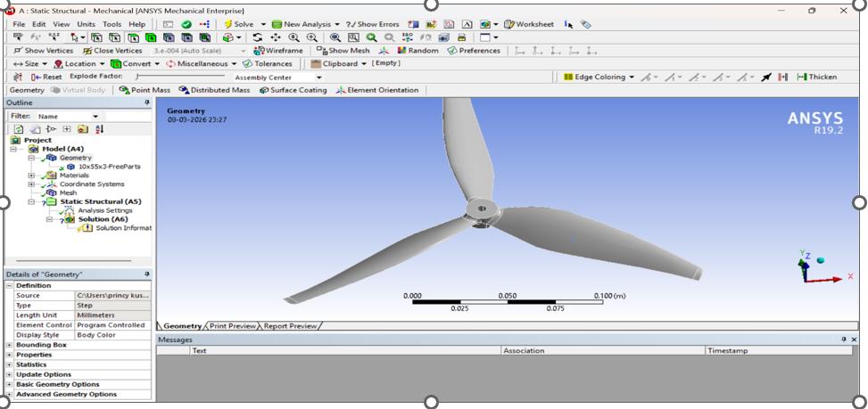Expand the Materials tree node
Viewport: 868px width, 409px height.
click(x=31, y=176)
